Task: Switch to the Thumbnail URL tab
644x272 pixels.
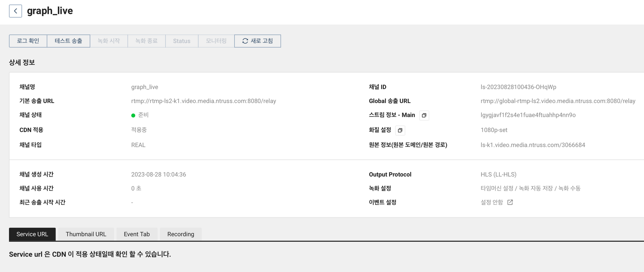Action: (86, 234)
